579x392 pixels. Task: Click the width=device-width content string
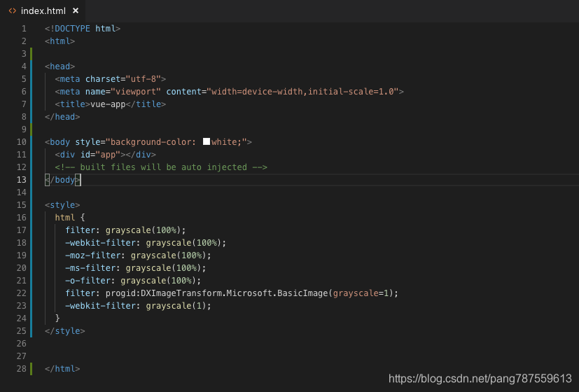[x=302, y=92]
